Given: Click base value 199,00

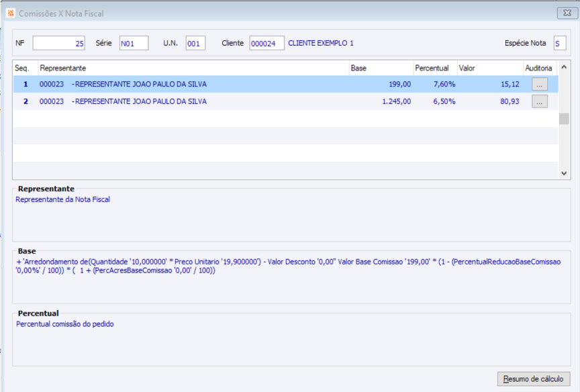Looking at the screenshot, I should coord(399,85).
